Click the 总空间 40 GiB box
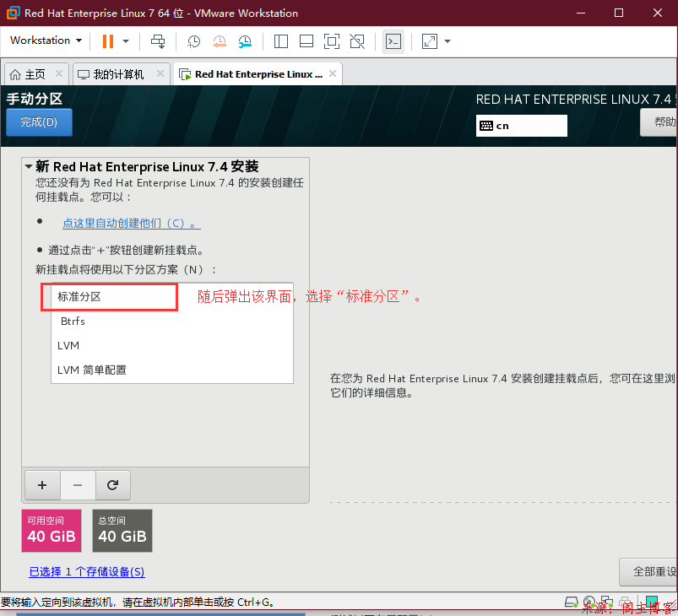Viewport: 678px width, 616px height. point(122,531)
